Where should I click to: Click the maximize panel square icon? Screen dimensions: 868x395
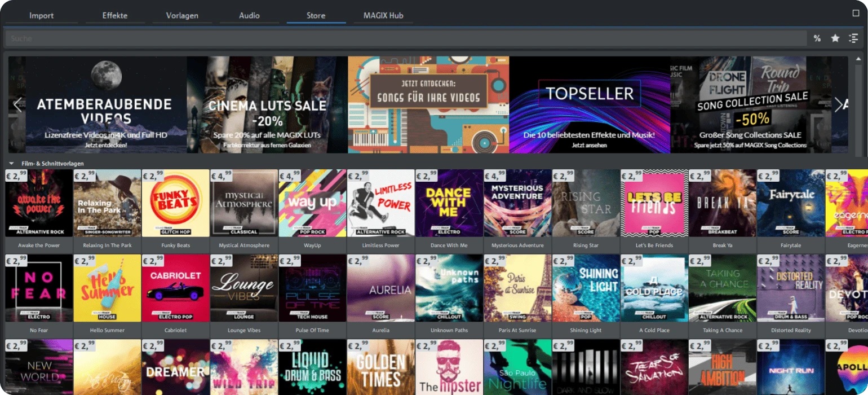856,13
